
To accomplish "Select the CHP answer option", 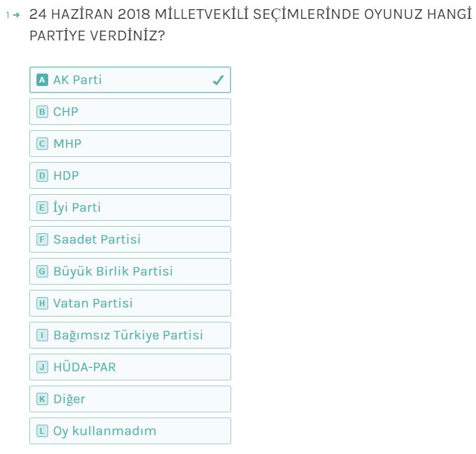I will (130, 112).
